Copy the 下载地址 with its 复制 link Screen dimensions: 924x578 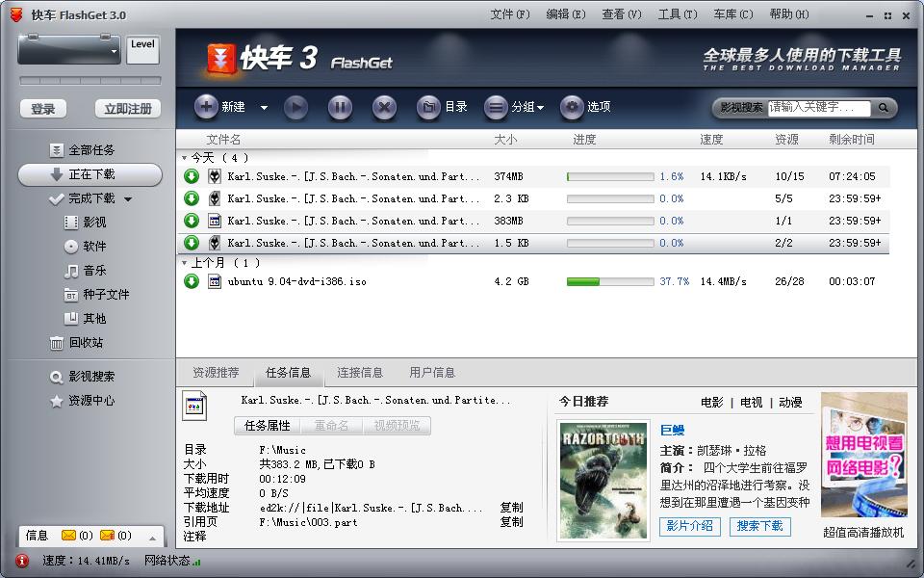click(511, 508)
